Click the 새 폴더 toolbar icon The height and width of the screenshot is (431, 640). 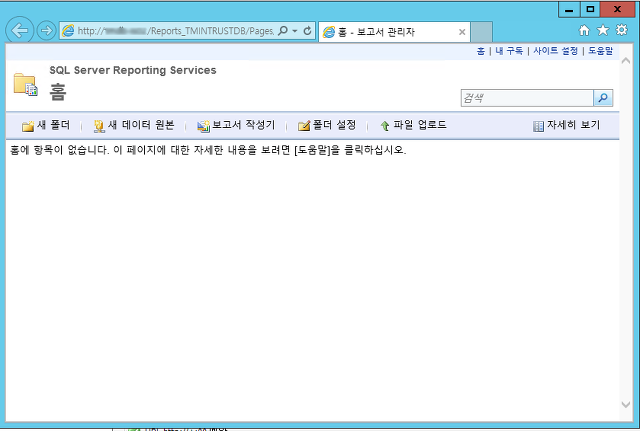pyautogui.click(x=28, y=126)
